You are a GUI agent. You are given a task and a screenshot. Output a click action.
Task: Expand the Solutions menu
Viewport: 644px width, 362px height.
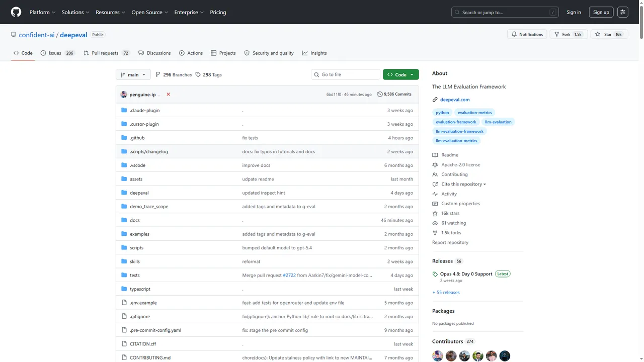[x=75, y=12]
